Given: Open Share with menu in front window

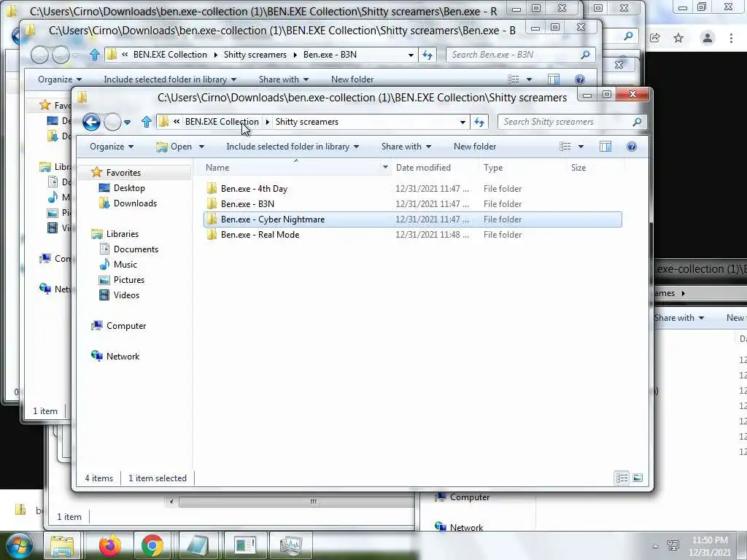Looking at the screenshot, I should point(406,147).
